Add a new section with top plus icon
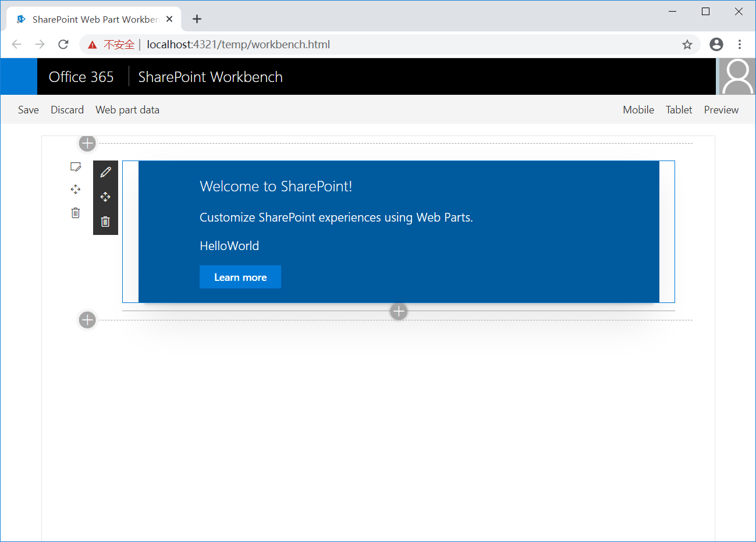 tap(87, 143)
